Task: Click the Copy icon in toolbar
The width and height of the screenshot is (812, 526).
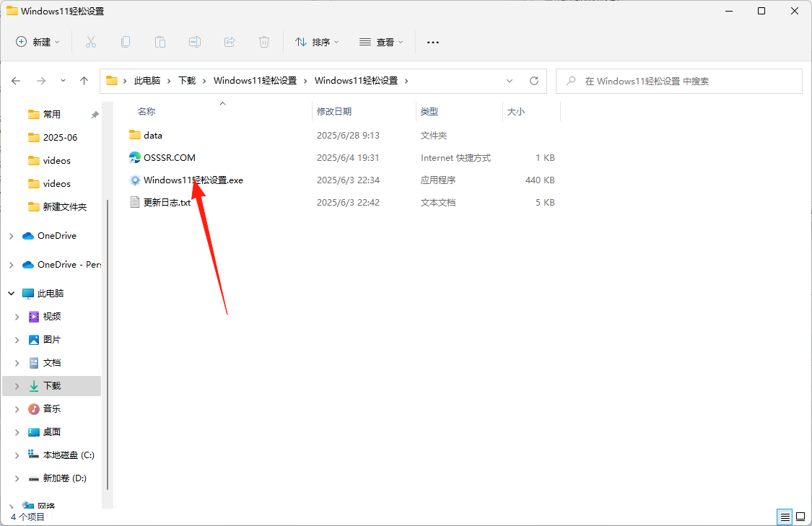Action: pos(126,43)
